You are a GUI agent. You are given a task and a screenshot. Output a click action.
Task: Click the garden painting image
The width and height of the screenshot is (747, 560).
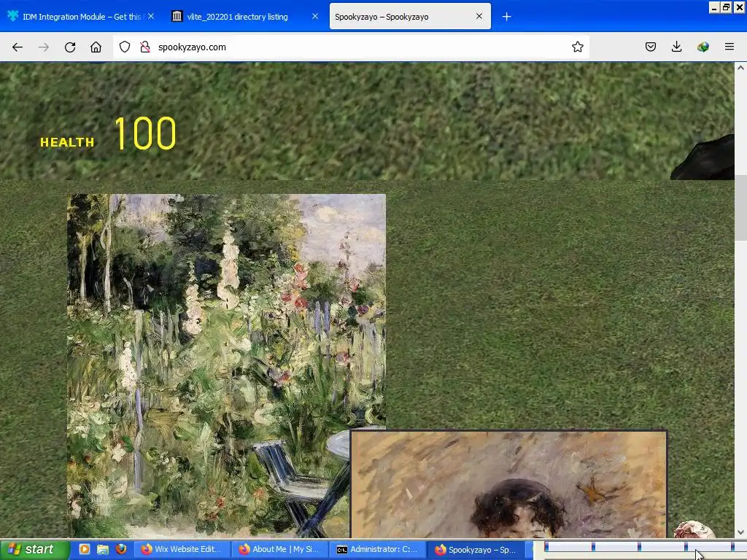(226, 366)
